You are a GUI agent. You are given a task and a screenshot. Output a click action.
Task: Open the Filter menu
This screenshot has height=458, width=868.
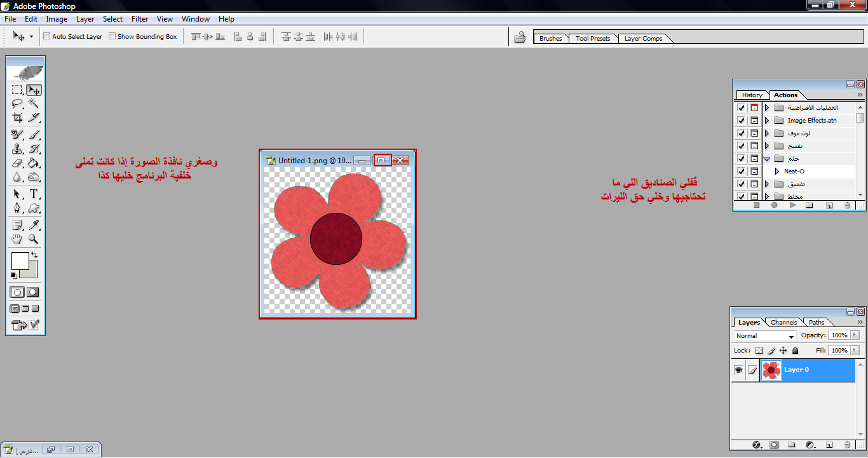coord(140,19)
